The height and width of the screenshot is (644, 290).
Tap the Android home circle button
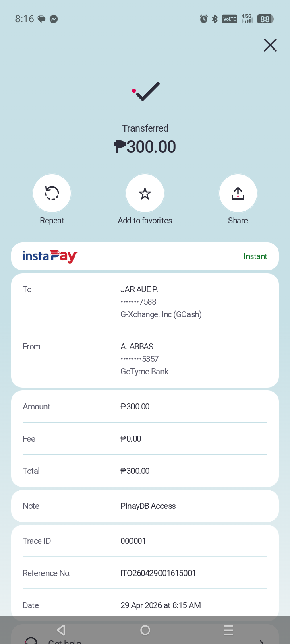[x=145, y=630]
